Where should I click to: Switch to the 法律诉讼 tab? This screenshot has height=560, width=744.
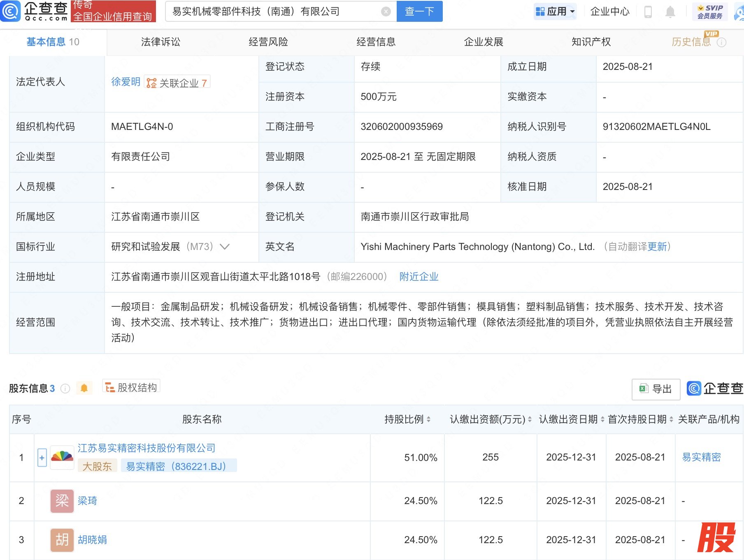pos(160,42)
